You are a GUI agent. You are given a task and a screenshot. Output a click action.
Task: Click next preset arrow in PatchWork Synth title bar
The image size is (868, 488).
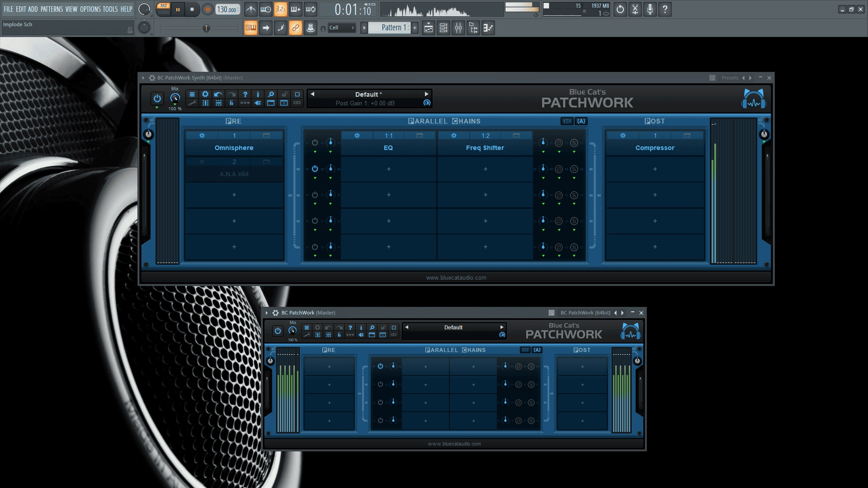click(x=750, y=78)
